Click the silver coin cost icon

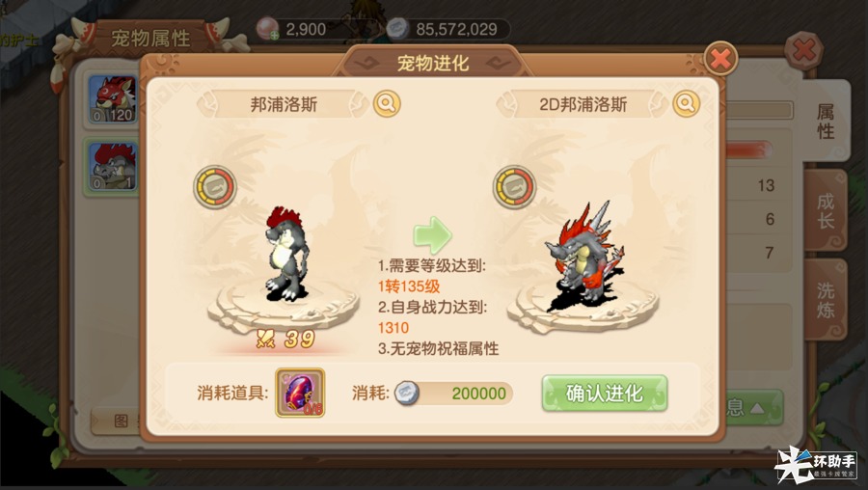coord(406,394)
